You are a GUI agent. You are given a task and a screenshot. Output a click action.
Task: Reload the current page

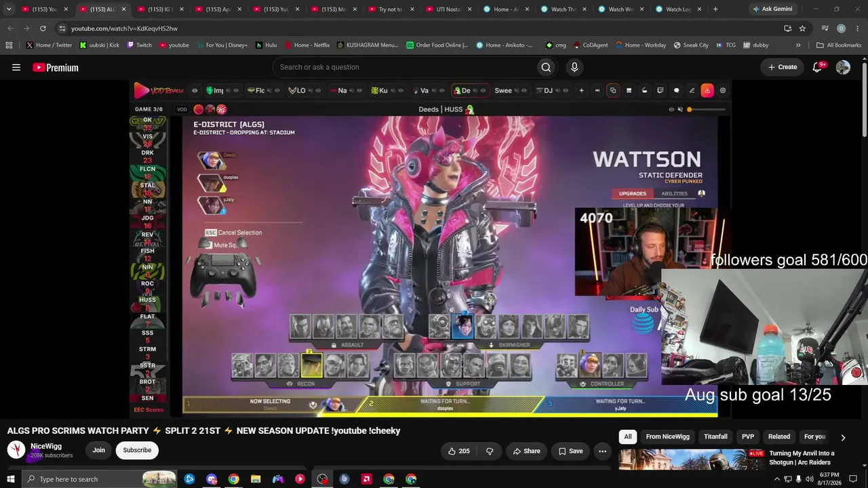coord(43,28)
